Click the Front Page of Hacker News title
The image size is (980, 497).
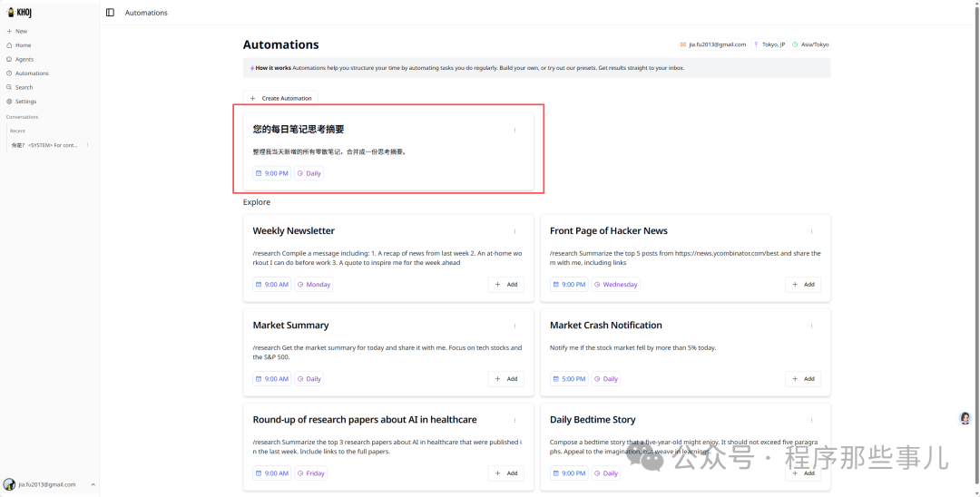(x=609, y=231)
